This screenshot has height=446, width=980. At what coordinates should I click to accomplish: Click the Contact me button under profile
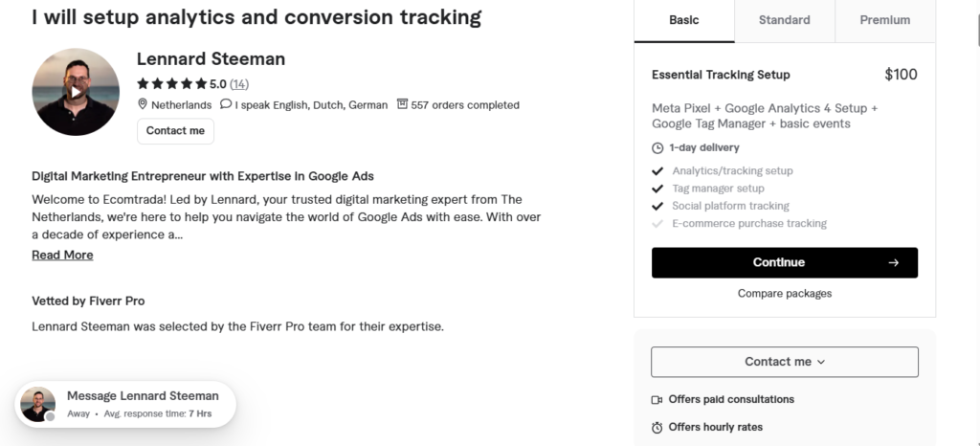176,131
